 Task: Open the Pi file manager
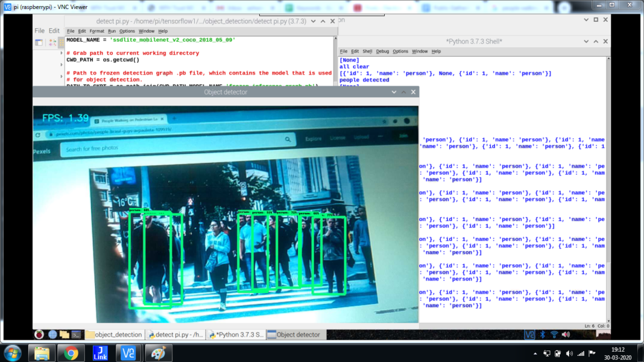pyautogui.click(x=64, y=334)
